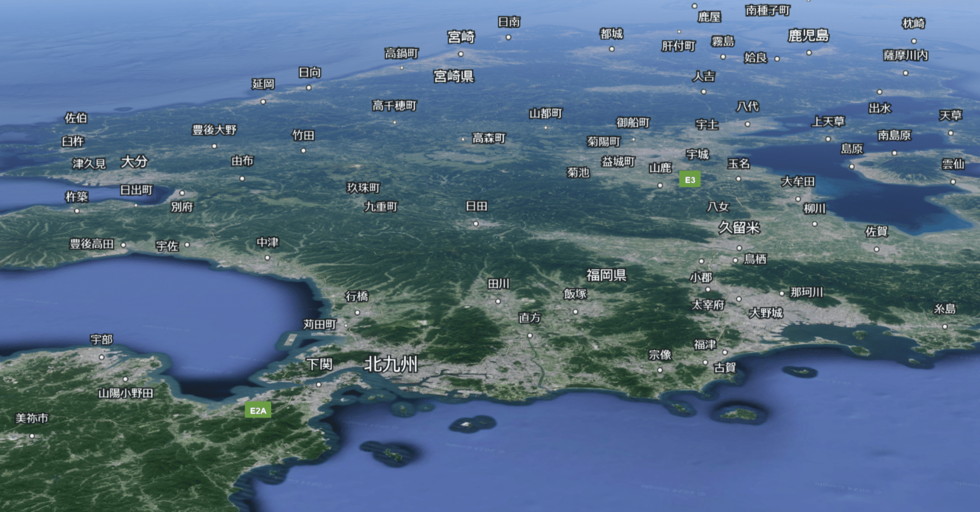Select the 高鍋町 town label
The image size is (980, 512).
tap(401, 53)
